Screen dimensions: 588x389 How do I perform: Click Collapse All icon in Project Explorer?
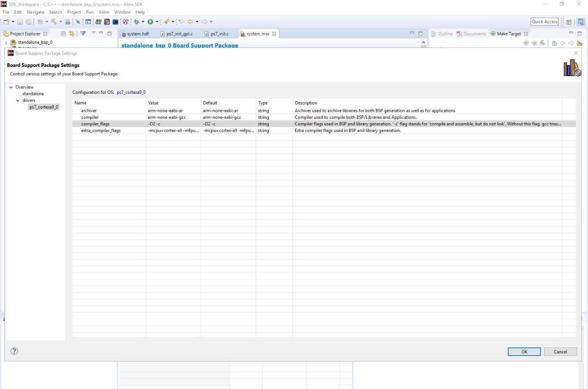[64, 34]
